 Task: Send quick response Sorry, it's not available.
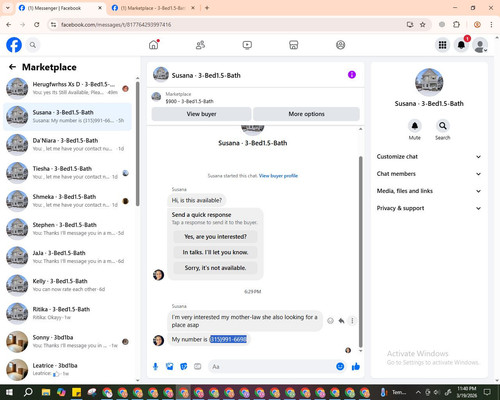pyautogui.click(x=215, y=268)
